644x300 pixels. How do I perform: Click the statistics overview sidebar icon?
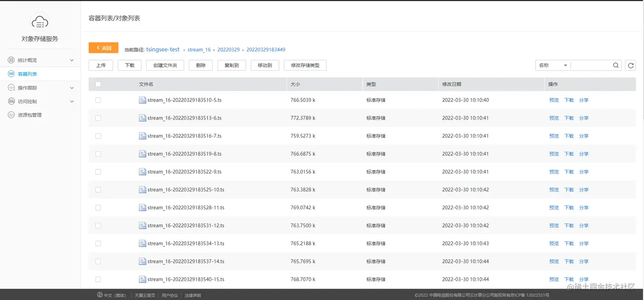point(11,60)
